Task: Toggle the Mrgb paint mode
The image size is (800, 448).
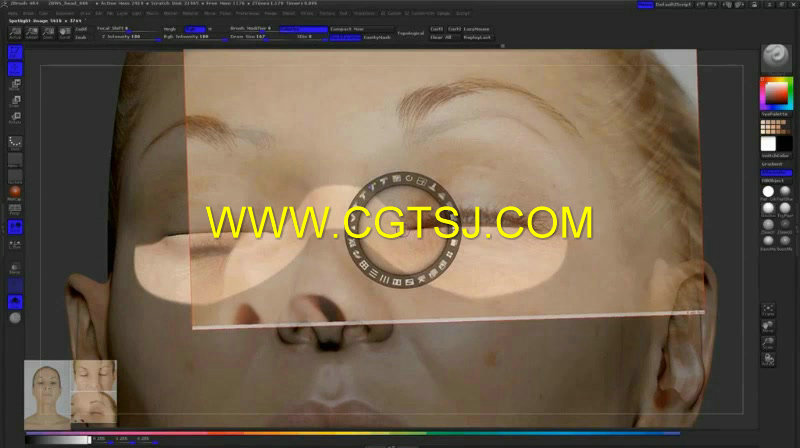Action: click(x=170, y=29)
